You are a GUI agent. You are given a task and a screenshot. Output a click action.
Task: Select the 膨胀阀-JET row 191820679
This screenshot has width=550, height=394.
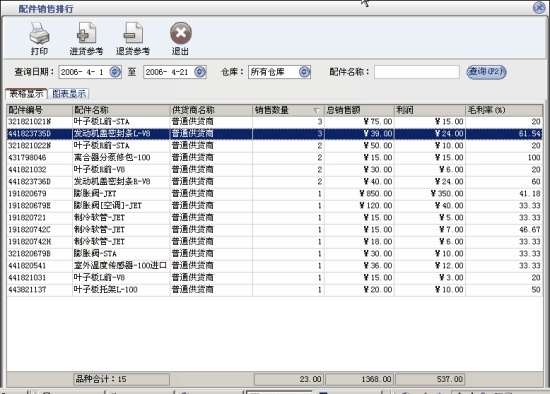tap(274, 194)
